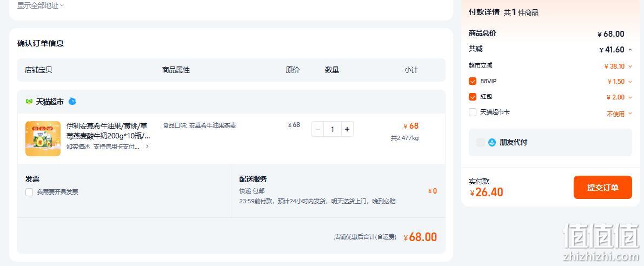Click the 提交订单 submit button
The height and width of the screenshot is (266, 644).
point(602,187)
